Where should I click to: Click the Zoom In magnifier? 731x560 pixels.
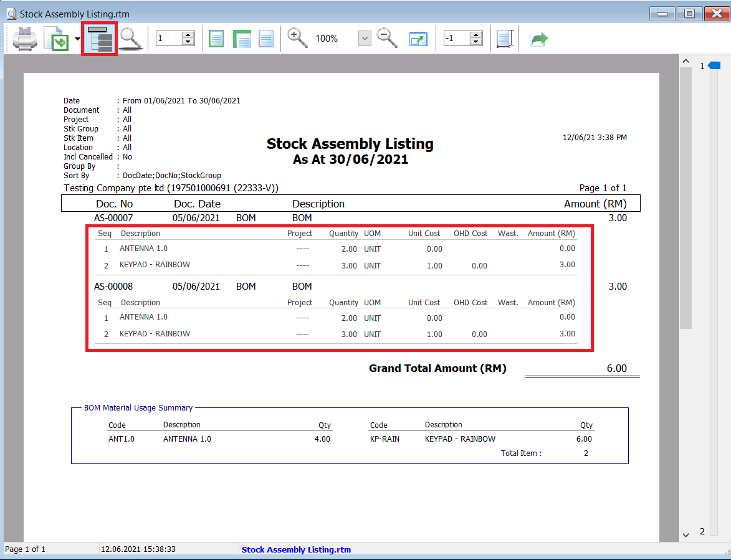click(297, 39)
